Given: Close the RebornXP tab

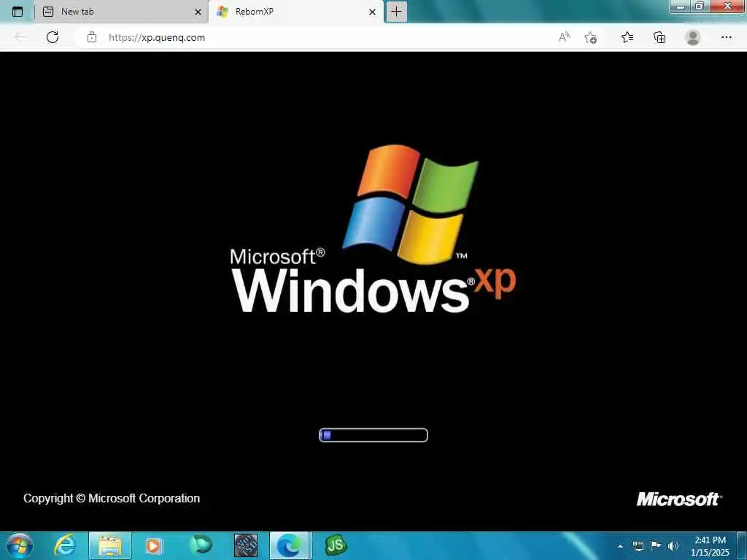Looking at the screenshot, I should [372, 12].
